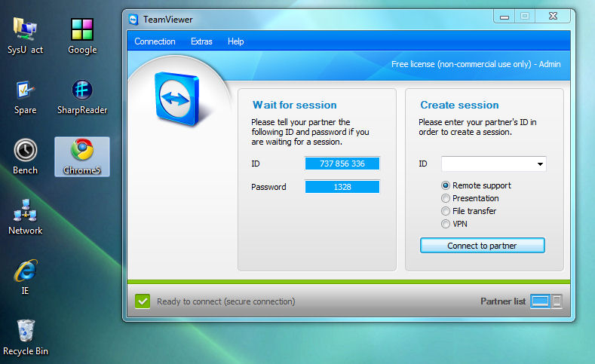
Task: Click the Wait for session heading
Action: tap(294, 105)
